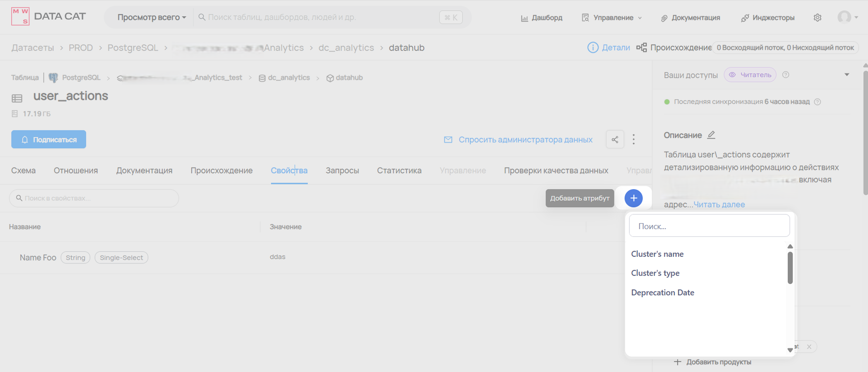
Task: Click the Подписаться button
Action: click(48, 140)
